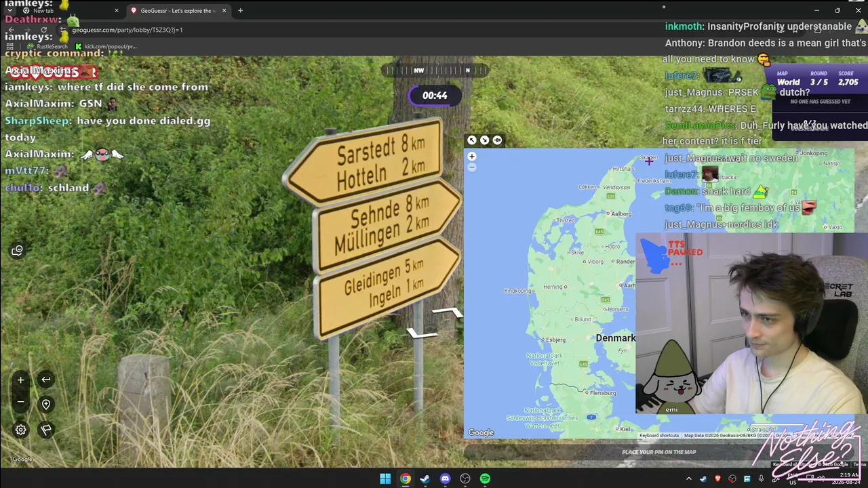Click the Place Your Pin on the Map button
This screenshot has width=868, height=488.
(x=659, y=452)
